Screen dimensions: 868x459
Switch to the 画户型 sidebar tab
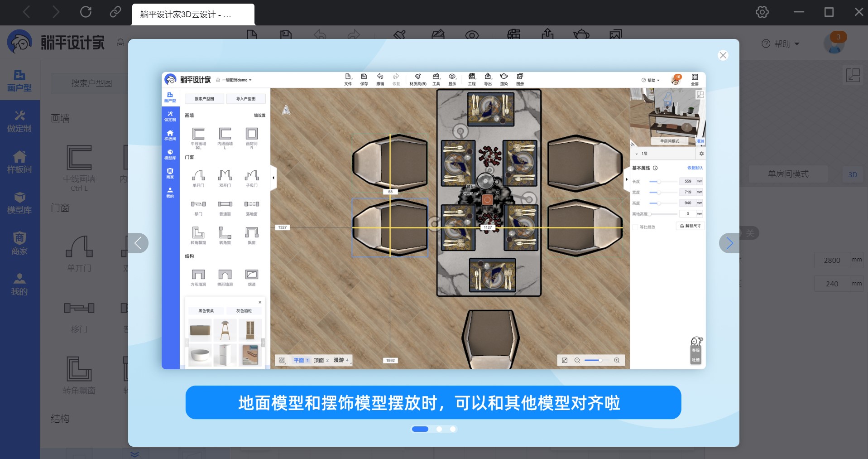pos(19,81)
